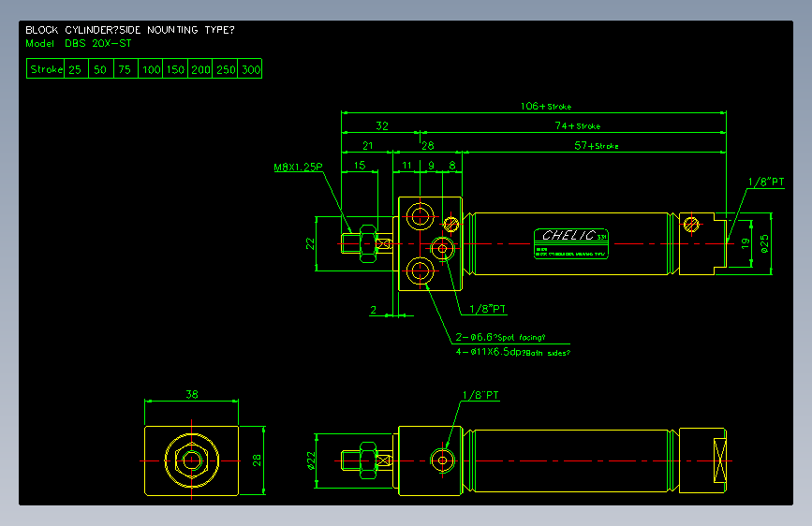Click the 74+Stroke dimension text
This screenshot has width=812, height=526.
(x=578, y=125)
